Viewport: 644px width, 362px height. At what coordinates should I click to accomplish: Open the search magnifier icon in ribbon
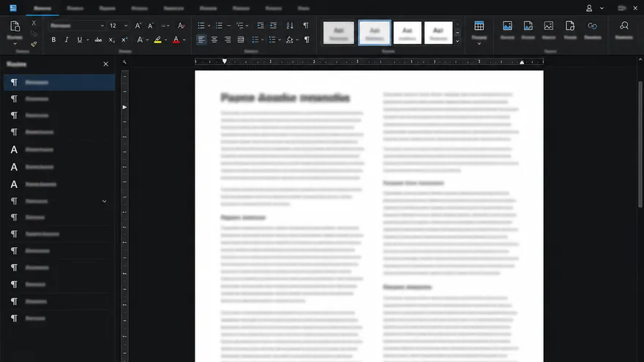[624, 26]
